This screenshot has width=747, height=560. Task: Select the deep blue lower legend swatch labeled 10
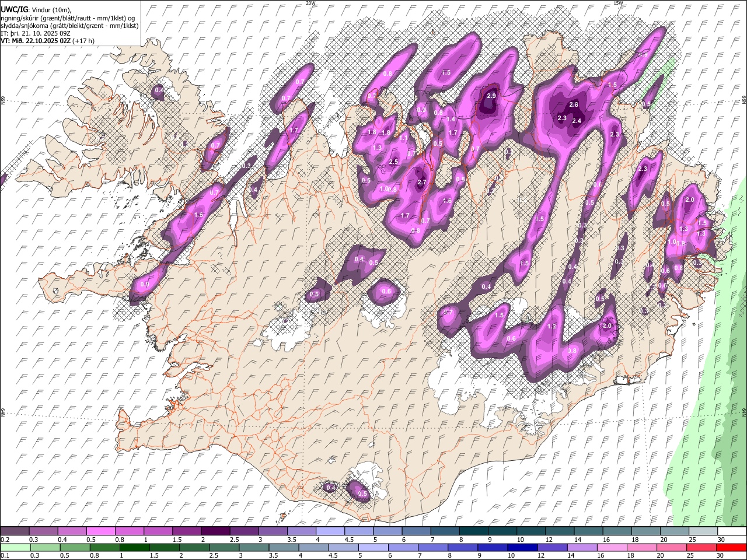pos(522,547)
